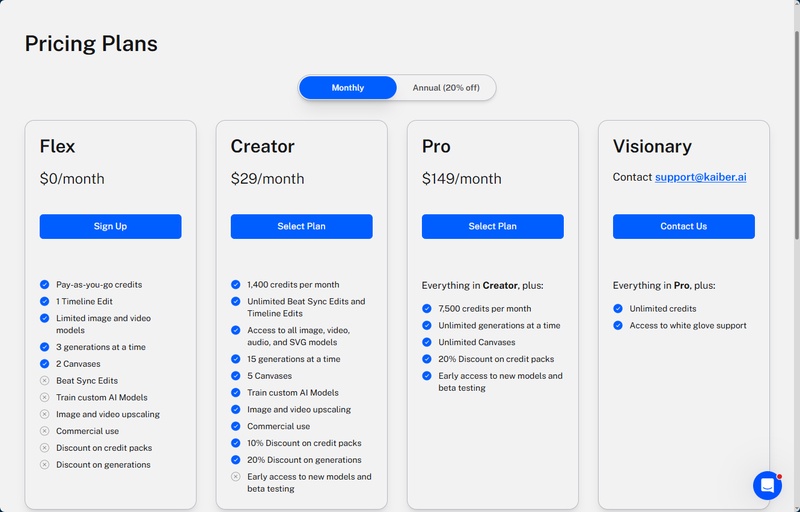Select the Monthly billing option
The height and width of the screenshot is (512, 800).
(348, 88)
